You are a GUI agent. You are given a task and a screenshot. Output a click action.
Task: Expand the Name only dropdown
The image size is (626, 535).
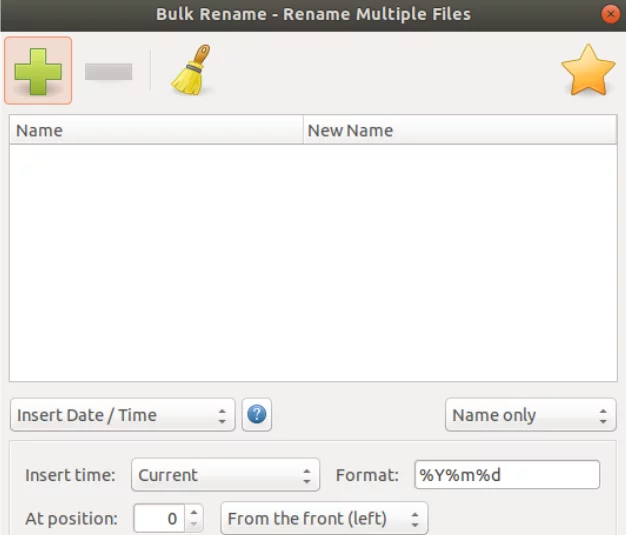(x=530, y=415)
